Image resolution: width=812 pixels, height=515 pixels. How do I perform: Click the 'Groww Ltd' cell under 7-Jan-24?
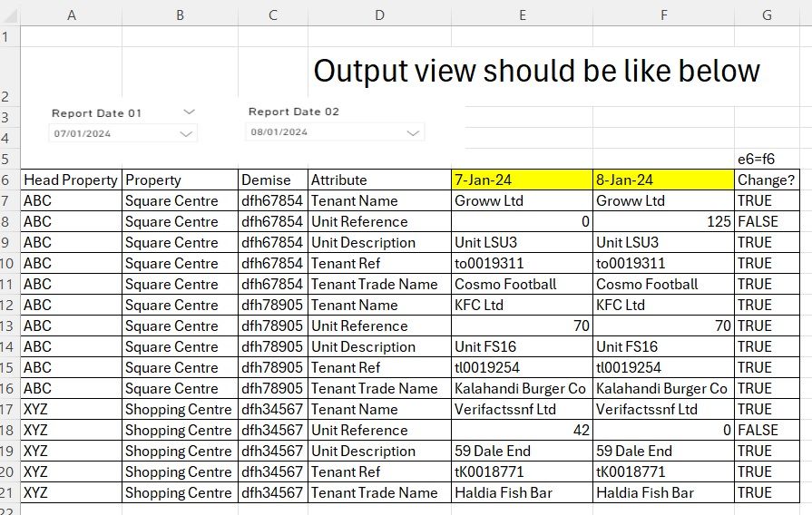[522, 200]
